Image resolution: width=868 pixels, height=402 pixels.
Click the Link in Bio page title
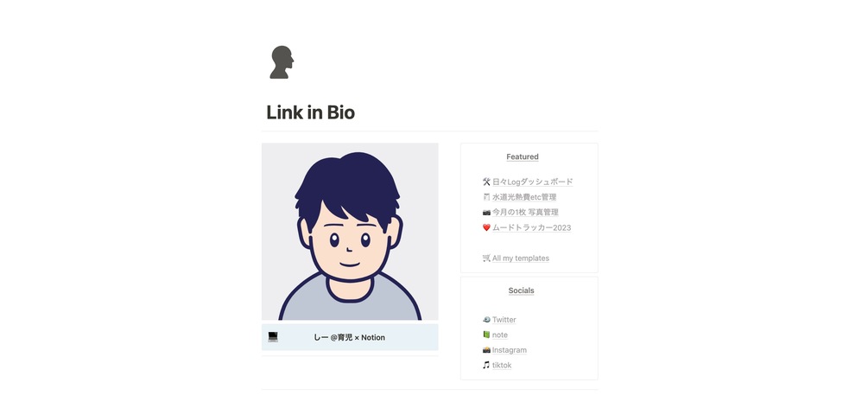click(311, 112)
